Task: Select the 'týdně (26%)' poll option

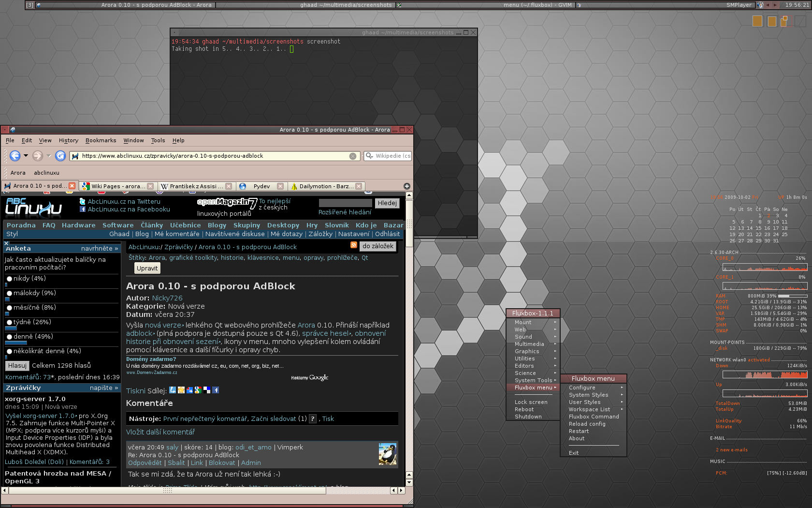Action: pyautogui.click(x=9, y=322)
